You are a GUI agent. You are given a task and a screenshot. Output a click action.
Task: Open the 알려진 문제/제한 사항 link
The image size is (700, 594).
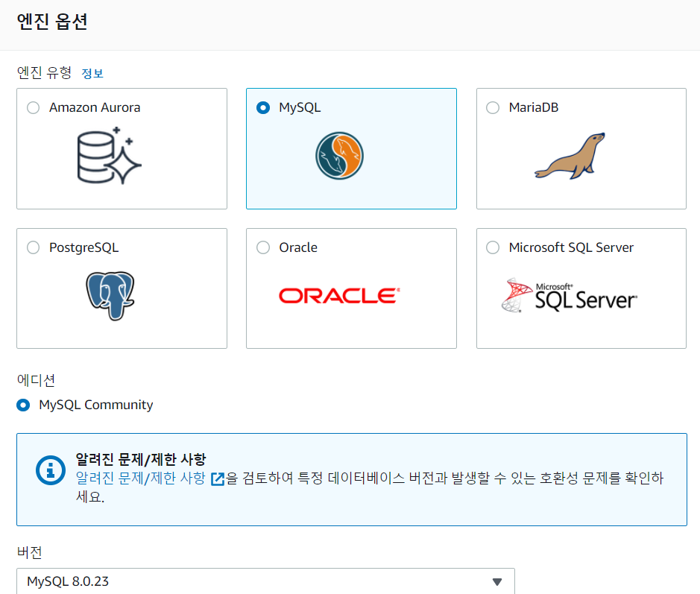(141, 478)
